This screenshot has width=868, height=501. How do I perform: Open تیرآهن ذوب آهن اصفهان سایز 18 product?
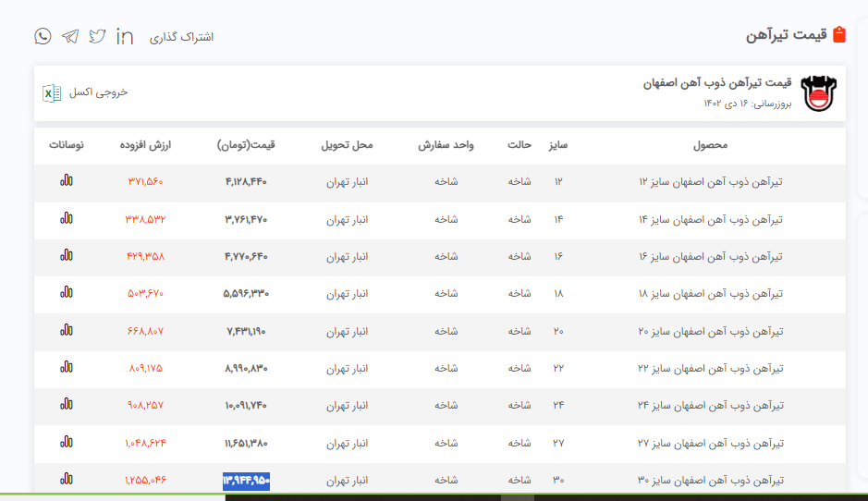[710, 294]
